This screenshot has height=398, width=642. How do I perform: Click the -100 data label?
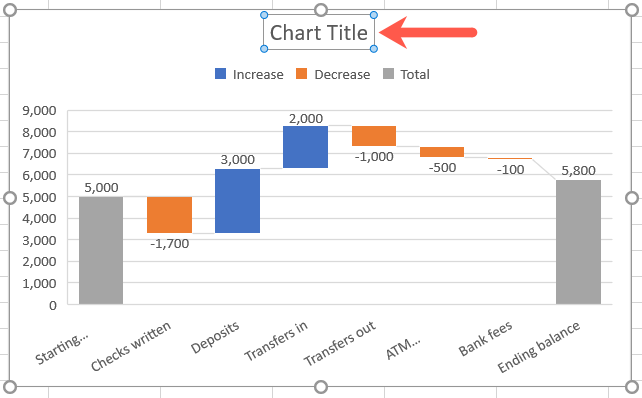click(x=510, y=170)
